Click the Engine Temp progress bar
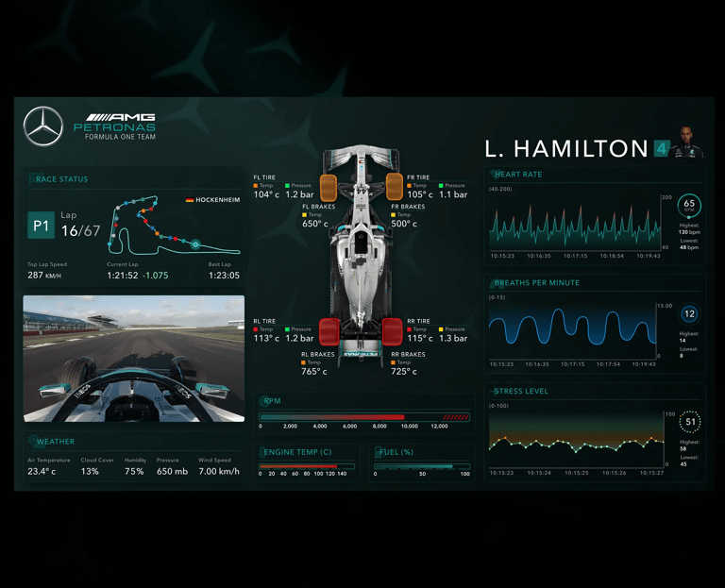 [x=307, y=466]
